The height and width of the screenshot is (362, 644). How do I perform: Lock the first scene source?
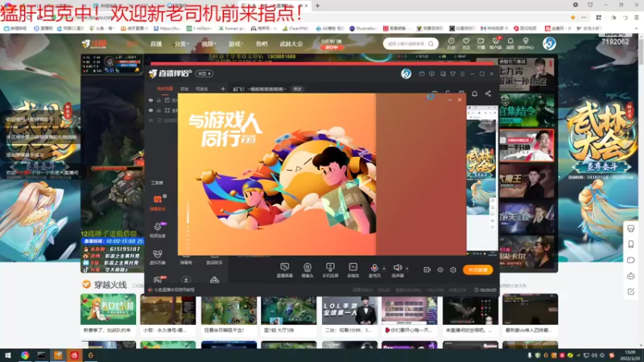point(159,100)
